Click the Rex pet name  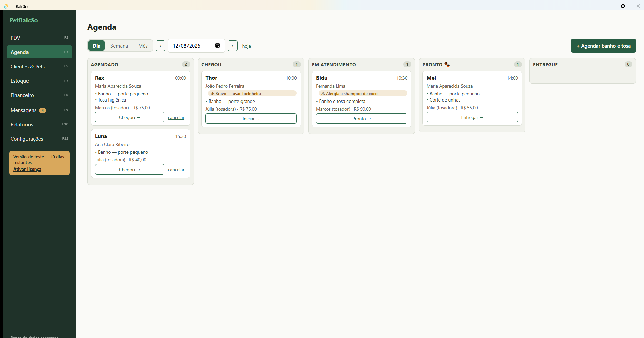pyautogui.click(x=100, y=78)
